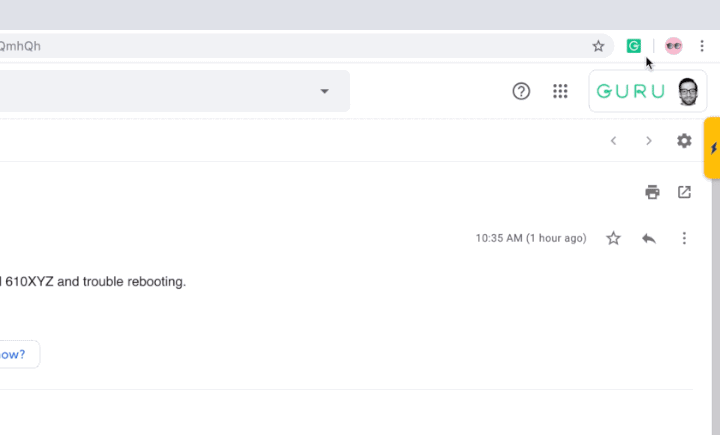
Task: Open the message's More options menu
Action: [x=684, y=238]
